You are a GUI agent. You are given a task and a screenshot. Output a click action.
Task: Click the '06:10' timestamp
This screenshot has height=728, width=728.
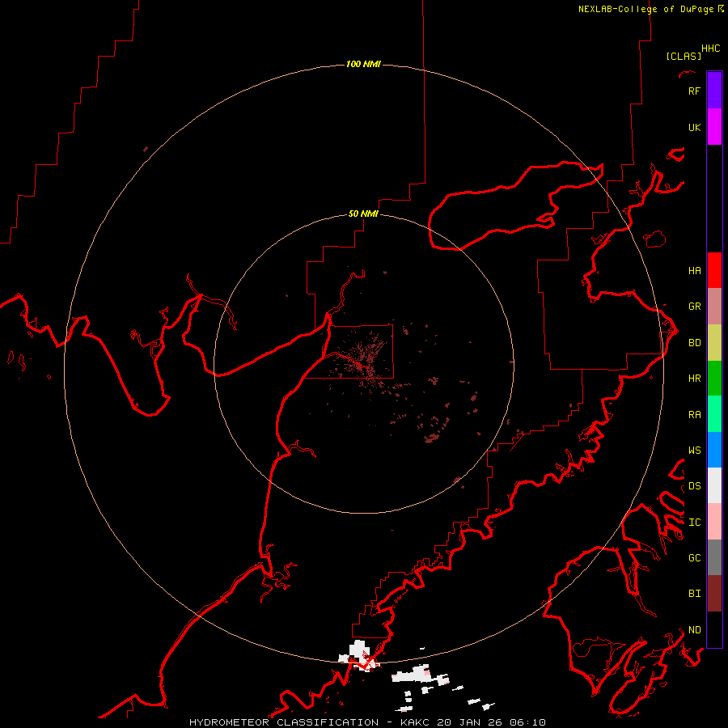point(528,722)
